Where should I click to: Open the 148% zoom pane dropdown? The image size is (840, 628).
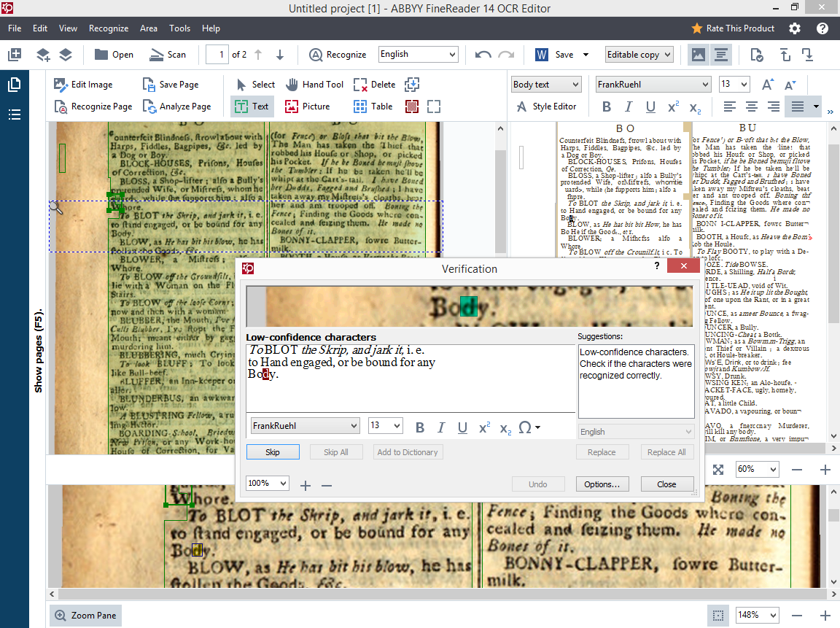[758, 615]
